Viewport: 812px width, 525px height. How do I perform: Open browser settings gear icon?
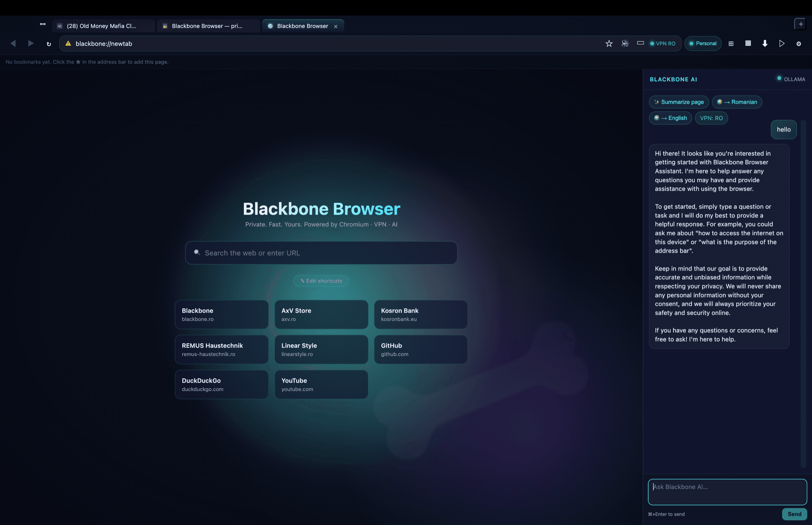click(x=799, y=44)
